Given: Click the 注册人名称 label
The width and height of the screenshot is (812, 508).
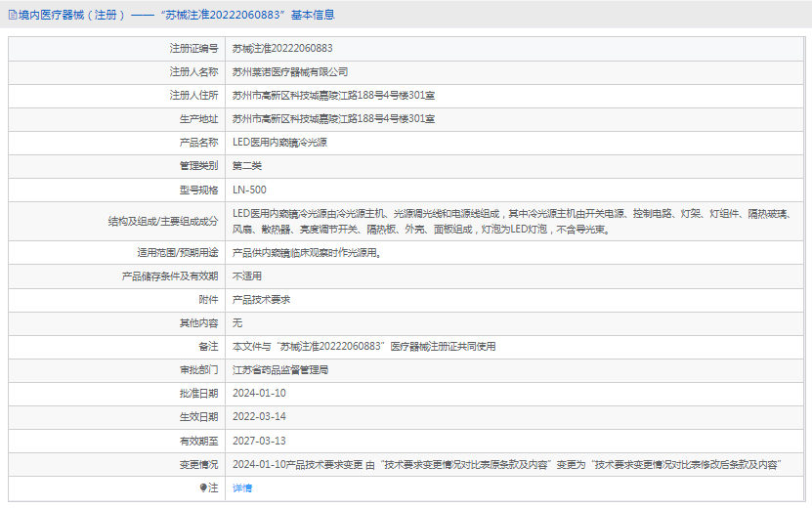Looking at the screenshot, I should pos(193,72).
